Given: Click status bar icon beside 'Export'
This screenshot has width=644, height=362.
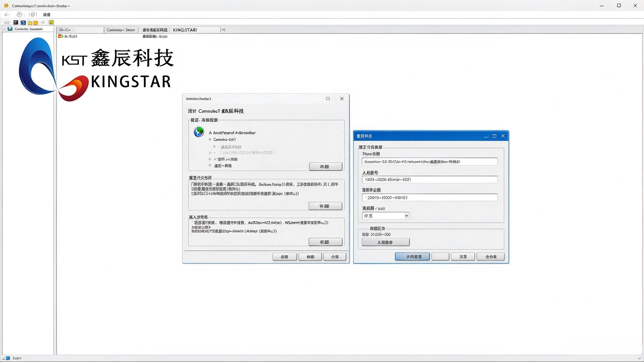Looking at the screenshot, I should pos(8,358).
